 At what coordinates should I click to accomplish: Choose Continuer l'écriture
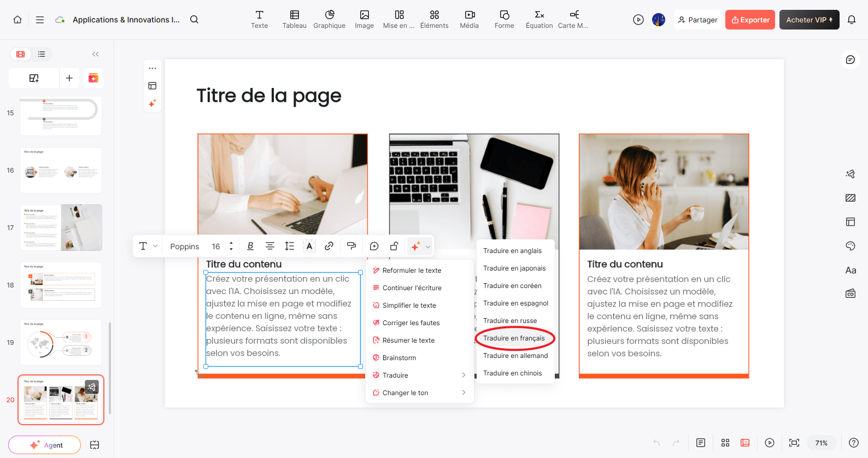click(x=419, y=288)
